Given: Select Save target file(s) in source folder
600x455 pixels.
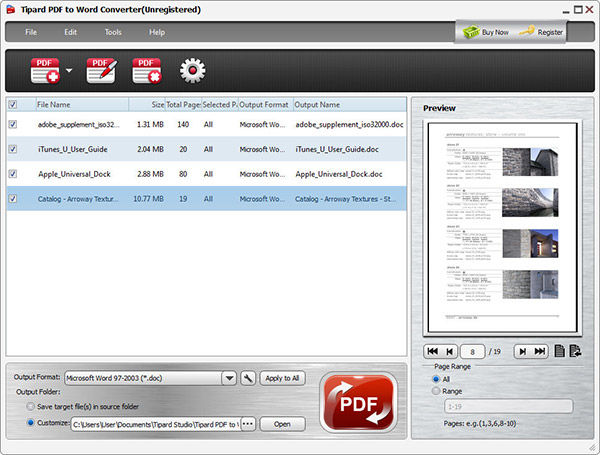Looking at the screenshot, I should coord(31,406).
